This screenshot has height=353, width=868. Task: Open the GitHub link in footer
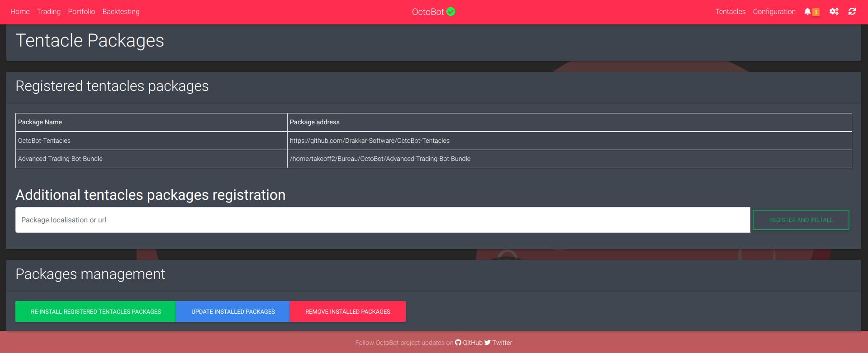(473, 343)
